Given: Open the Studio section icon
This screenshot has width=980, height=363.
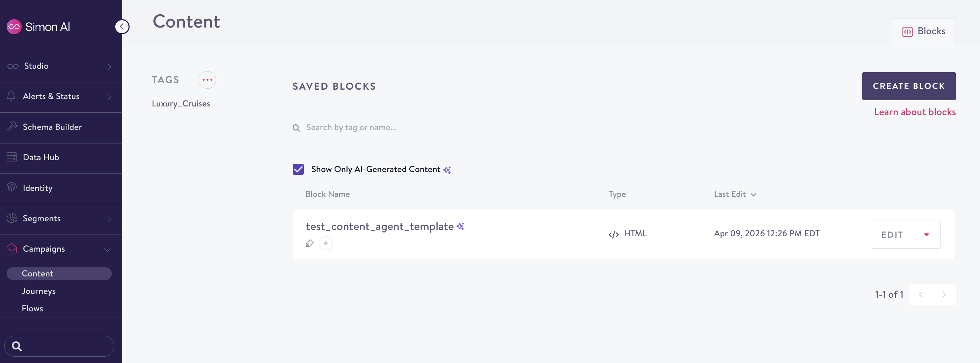Looking at the screenshot, I should (12, 65).
